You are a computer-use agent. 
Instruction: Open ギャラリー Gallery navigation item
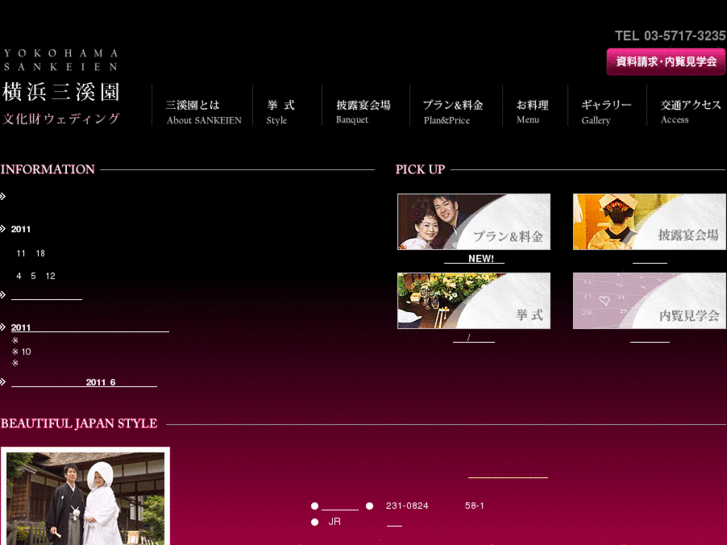(606, 112)
